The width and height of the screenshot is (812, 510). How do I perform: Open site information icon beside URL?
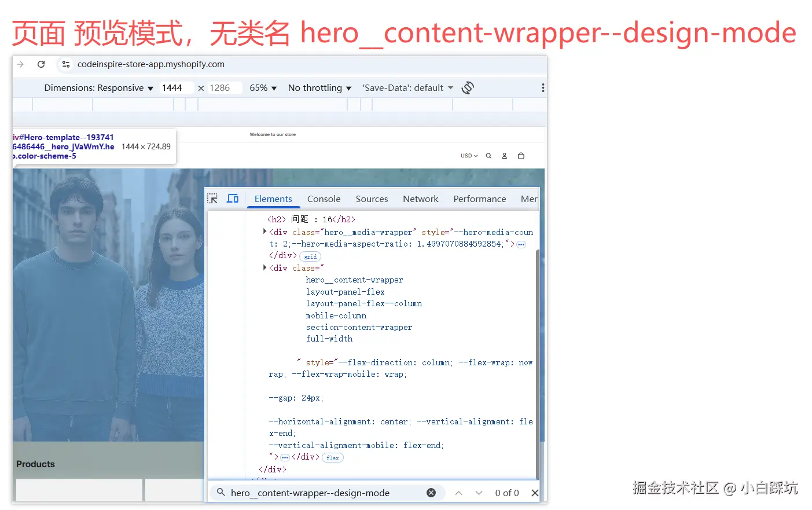click(x=66, y=64)
